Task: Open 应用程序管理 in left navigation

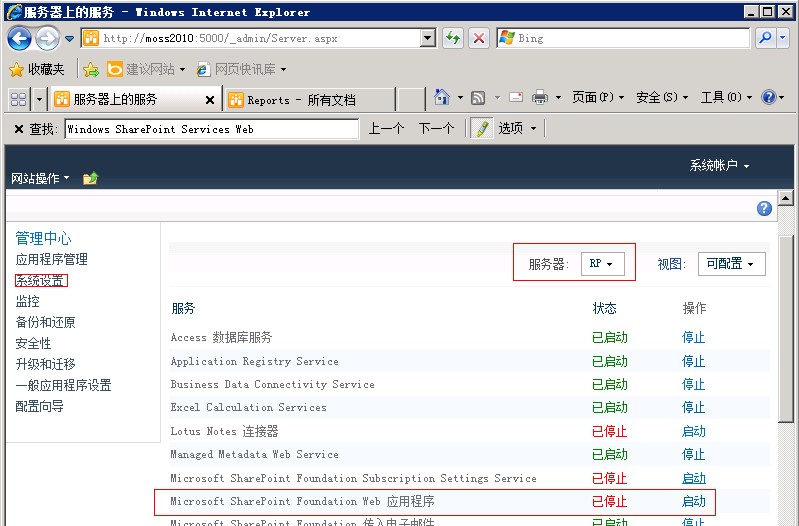Action: point(51,259)
